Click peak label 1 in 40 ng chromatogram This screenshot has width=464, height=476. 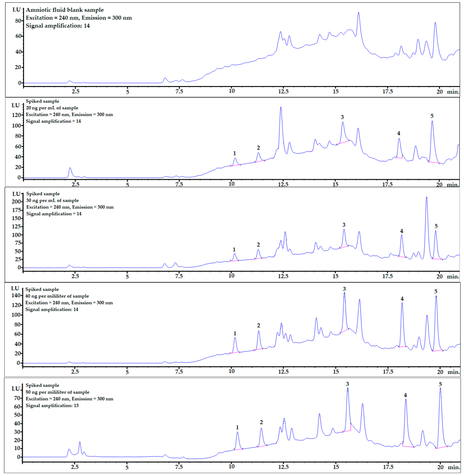pyautogui.click(x=235, y=333)
